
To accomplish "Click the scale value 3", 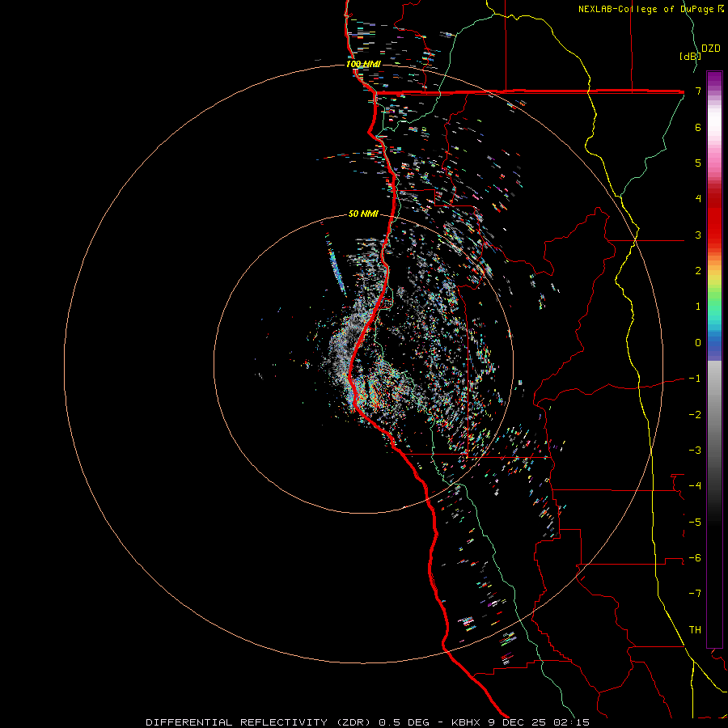I will [698, 235].
